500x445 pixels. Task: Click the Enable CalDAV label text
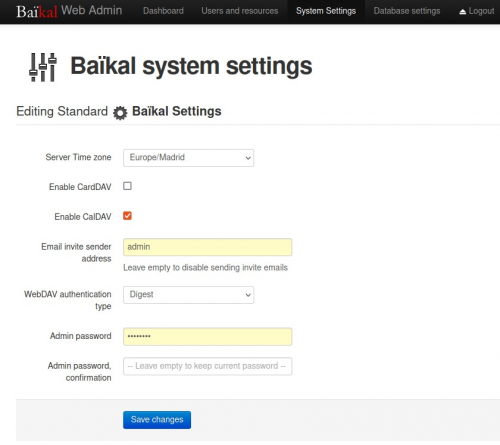tap(83, 217)
